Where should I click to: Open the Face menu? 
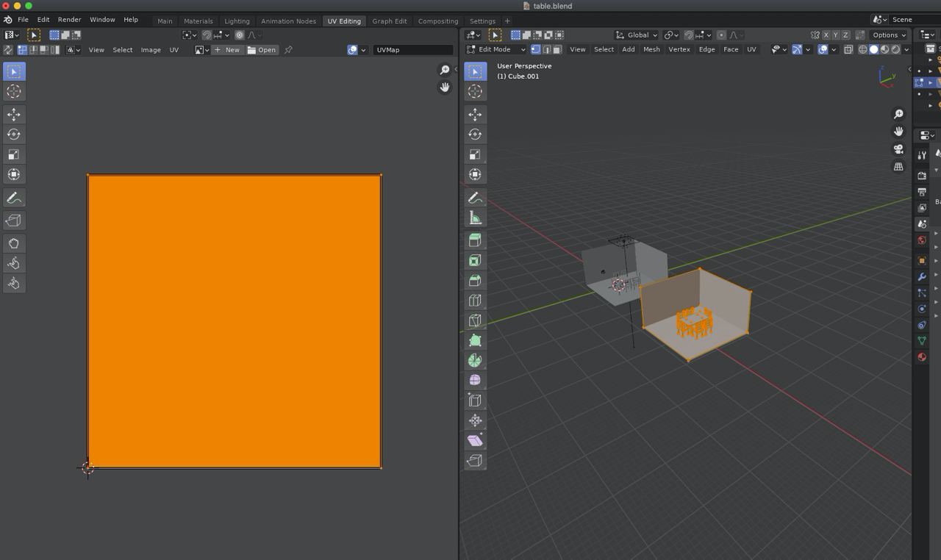[731, 49]
